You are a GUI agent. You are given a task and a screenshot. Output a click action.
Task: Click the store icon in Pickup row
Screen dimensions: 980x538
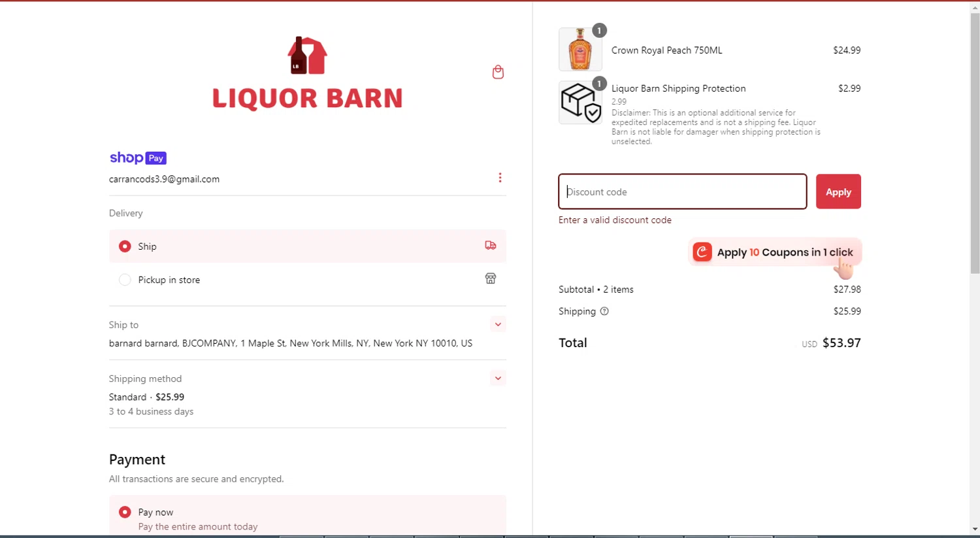point(491,278)
